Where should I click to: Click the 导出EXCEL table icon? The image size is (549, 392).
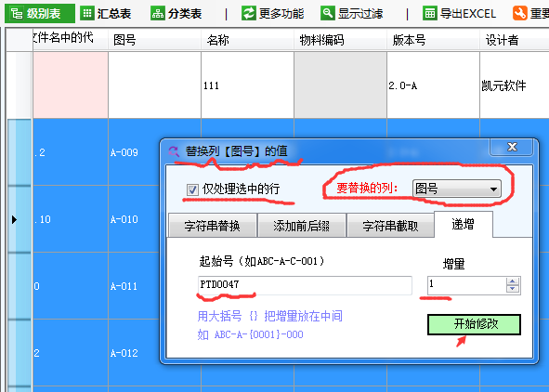click(x=429, y=13)
